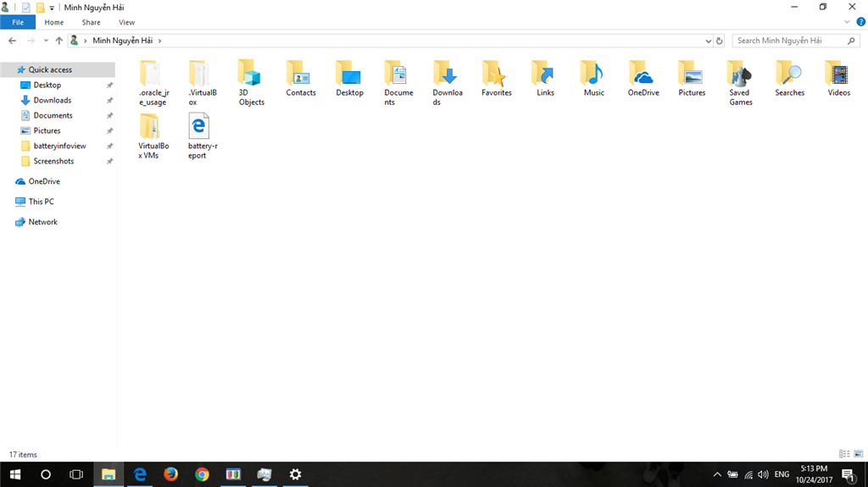Screen dimensions: 868x487
Task: Click the Search Minh Nguyễn Hải box
Action: [x=796, y=41]
